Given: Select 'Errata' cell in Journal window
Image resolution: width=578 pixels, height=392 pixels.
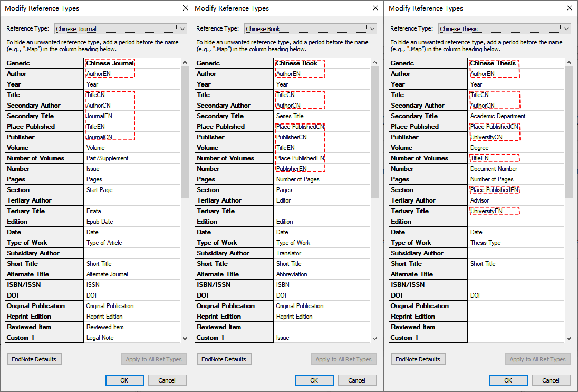Looking at the screenshot, I should pyautogui.click(x=132, y=211).
